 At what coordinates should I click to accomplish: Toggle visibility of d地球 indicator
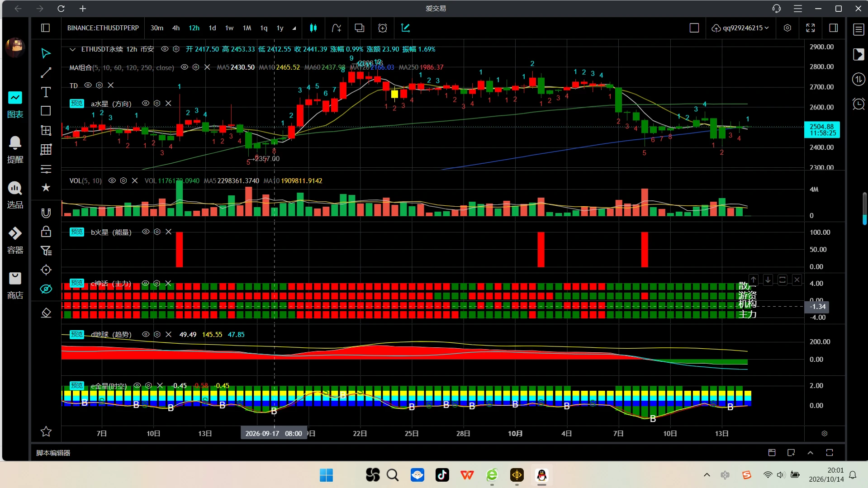[146, 334]
